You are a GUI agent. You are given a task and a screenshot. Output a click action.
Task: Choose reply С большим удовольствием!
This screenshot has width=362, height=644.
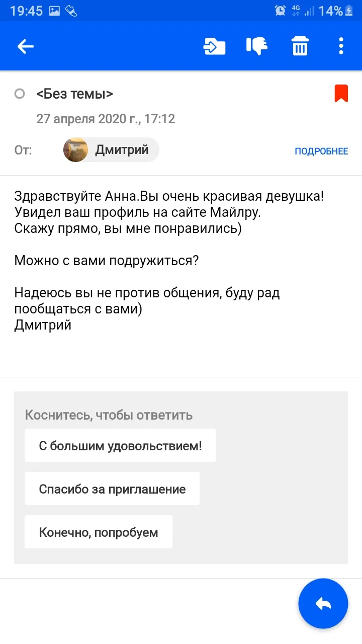[x=120, y=445]
